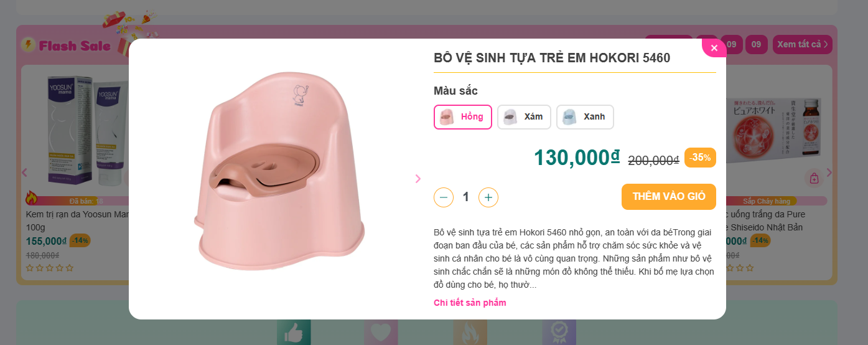
Task: Click the heart icon tab
Action: 381,333
